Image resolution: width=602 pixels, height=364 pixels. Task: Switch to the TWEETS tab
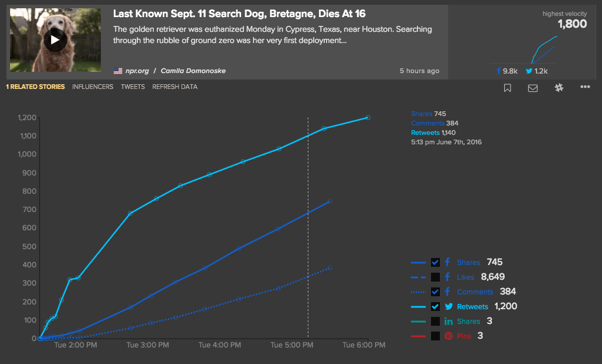tap(133, 86)
